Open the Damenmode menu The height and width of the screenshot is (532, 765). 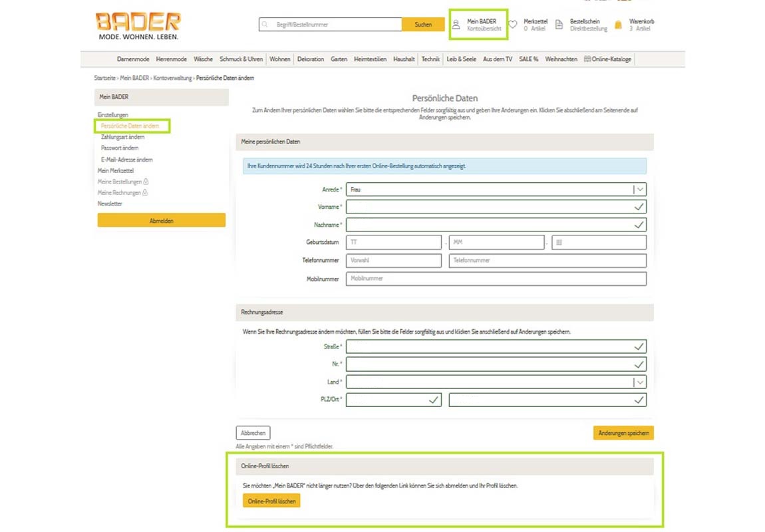click(x=133, y=59)
